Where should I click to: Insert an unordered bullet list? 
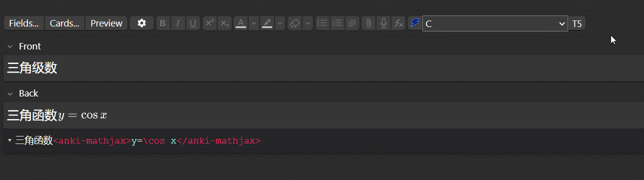point(322,23)
